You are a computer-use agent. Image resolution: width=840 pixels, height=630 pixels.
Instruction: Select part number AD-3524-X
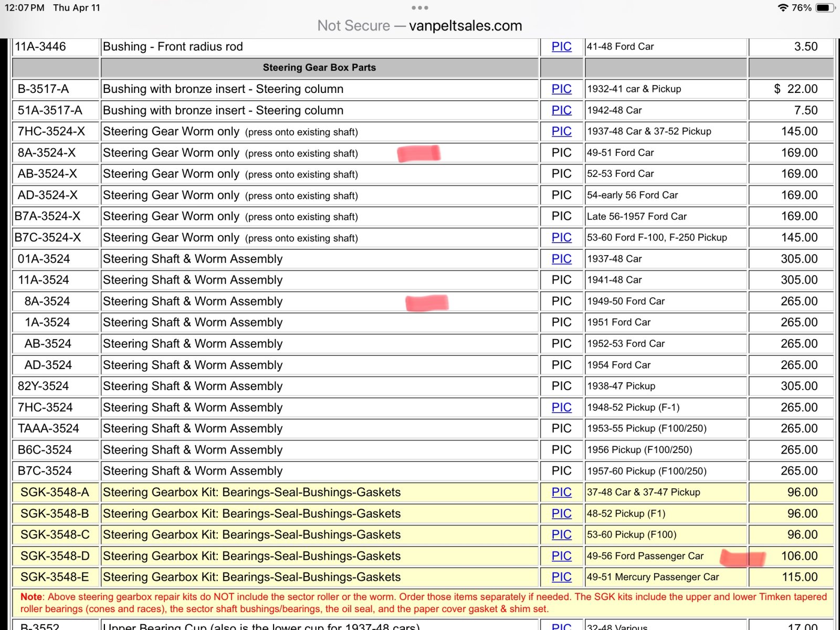pyautogui.click(x=47, y=195)
